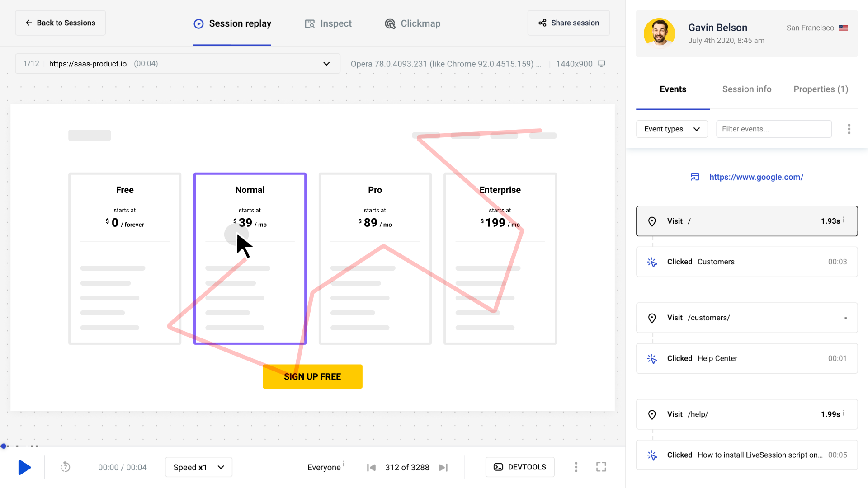The image size is (868, 488).
Task: Click the rewind 7 seconds icon
Action: point(66,467)
